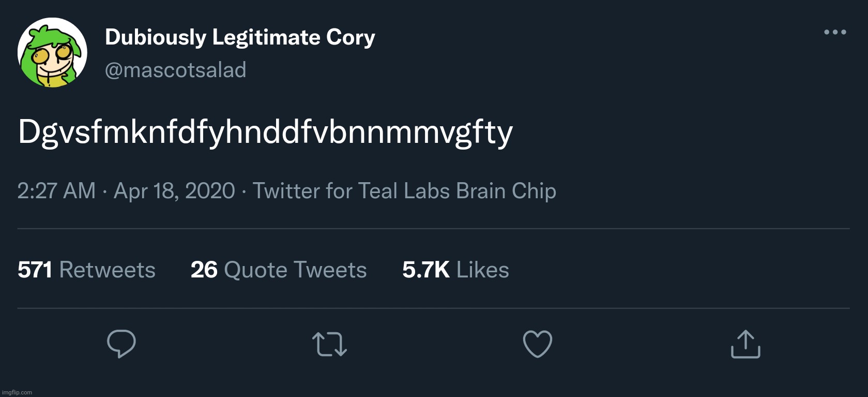Click the Teal Labs Brain Chip source text
The height and width of the screenshot is (397, 868).
click(x=457, y=191)
